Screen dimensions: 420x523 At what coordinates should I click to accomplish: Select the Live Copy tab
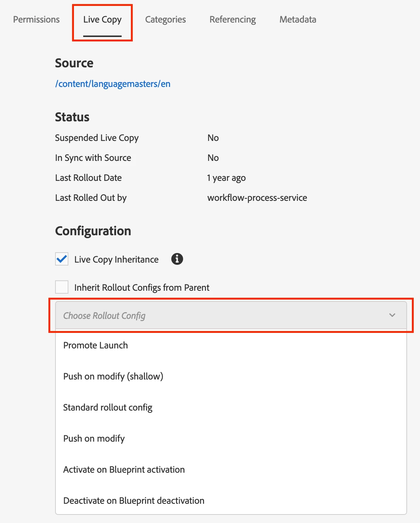coord(102,19)
